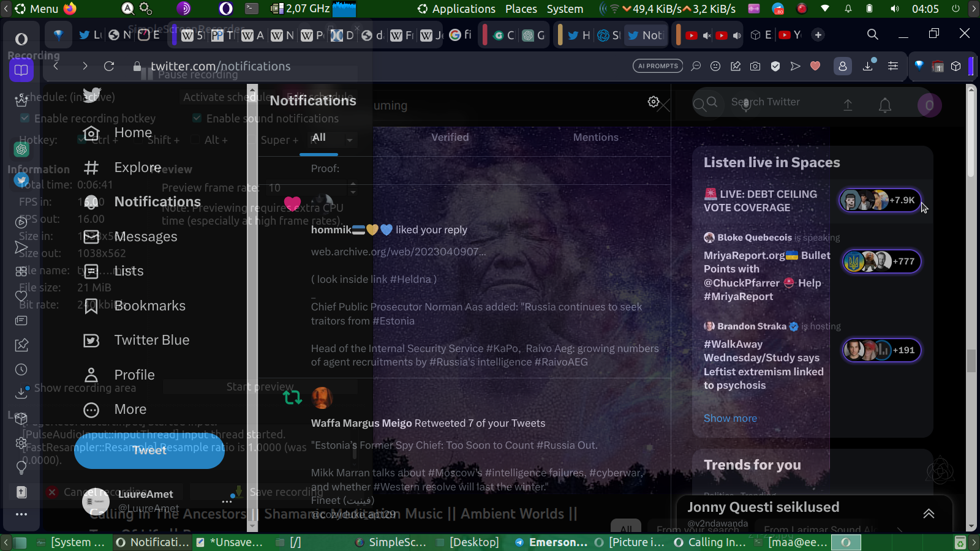Collapse the orange tab island
980x551 pixels.
tap(677, 35)
